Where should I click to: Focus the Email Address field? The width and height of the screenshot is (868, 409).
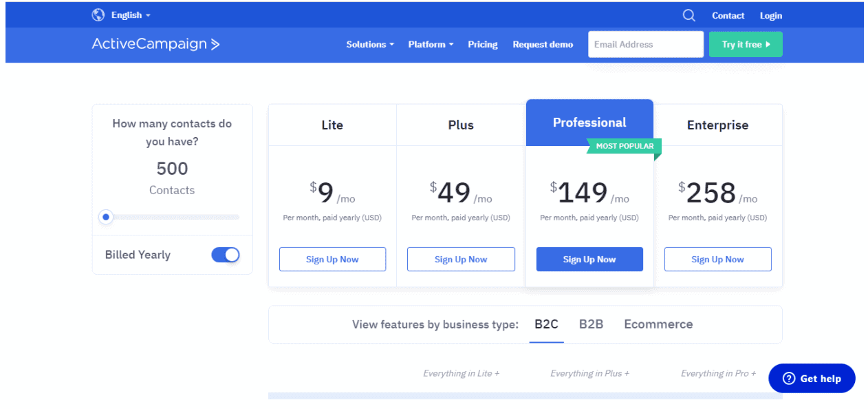tap(646, 44)
